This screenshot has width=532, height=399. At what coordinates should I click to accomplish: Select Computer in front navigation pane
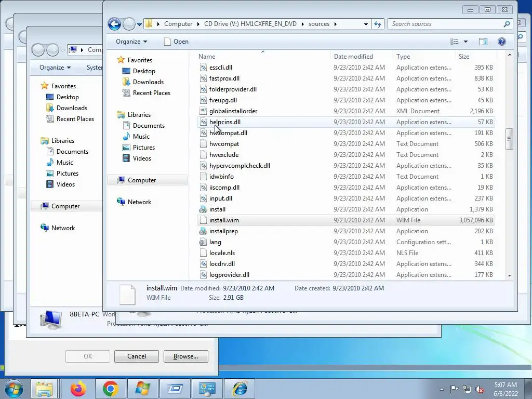[142, 180]
